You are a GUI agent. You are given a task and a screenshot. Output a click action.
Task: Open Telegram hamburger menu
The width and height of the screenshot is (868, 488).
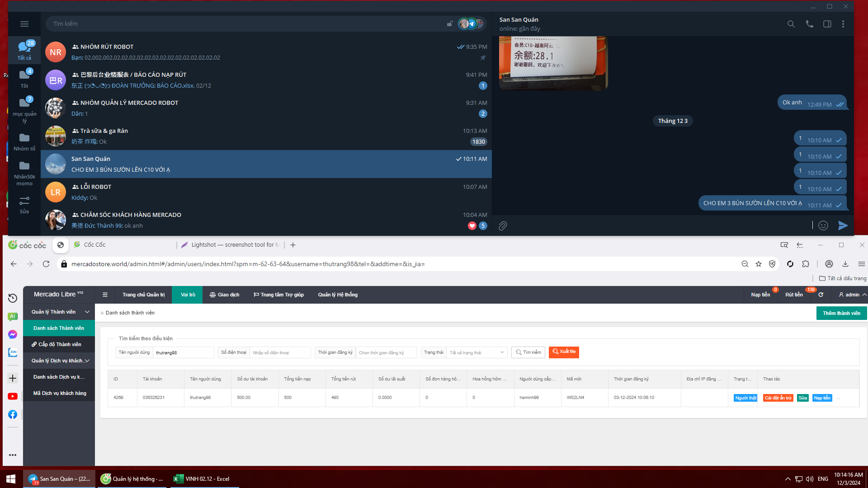(24, 24)
